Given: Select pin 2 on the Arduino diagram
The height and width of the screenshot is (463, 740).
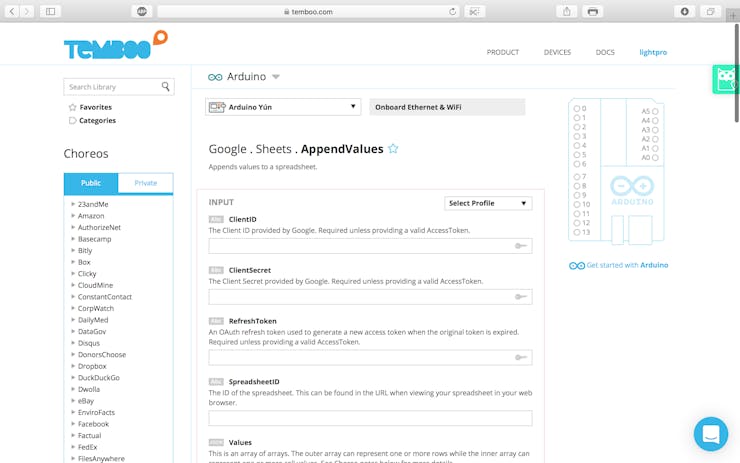Looking at the screenshot, I should tap(577, 127).
